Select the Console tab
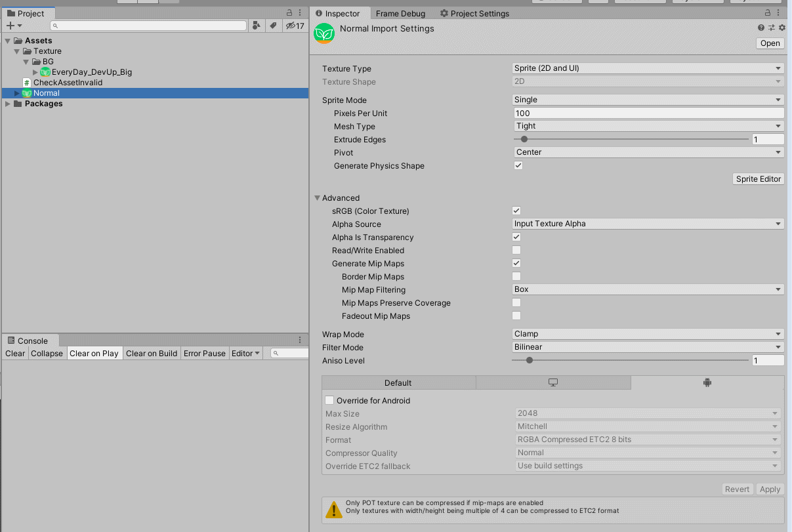The height and width of the screenshot is (532, 792). click(28, 340)
